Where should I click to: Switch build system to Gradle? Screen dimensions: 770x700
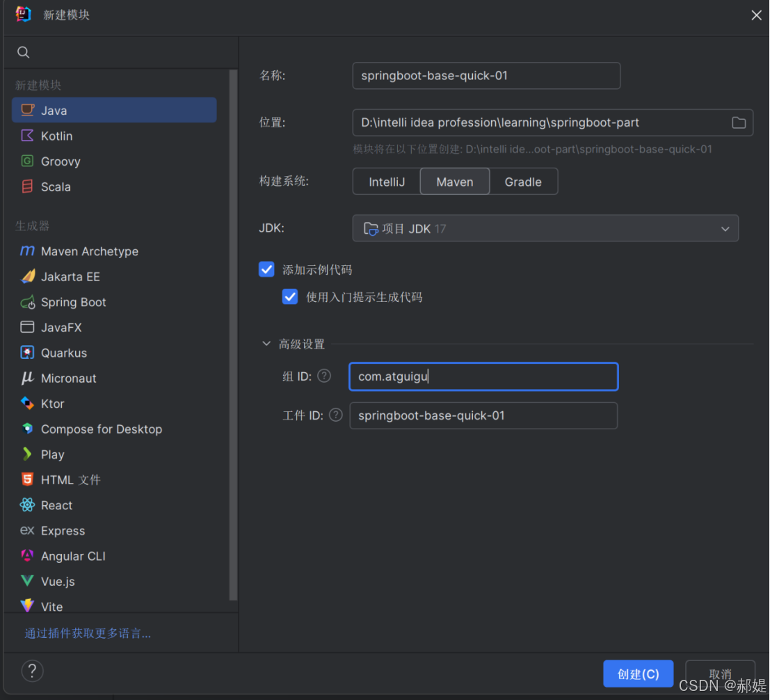tap(523, 181)
